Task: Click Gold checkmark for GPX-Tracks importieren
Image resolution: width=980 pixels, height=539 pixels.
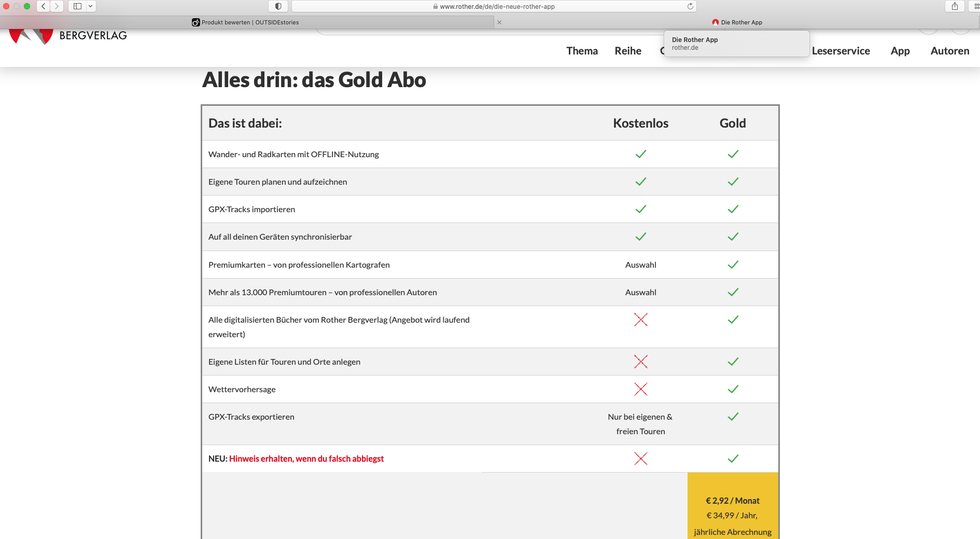Action: pyautogui.click(x=733, y=209)
